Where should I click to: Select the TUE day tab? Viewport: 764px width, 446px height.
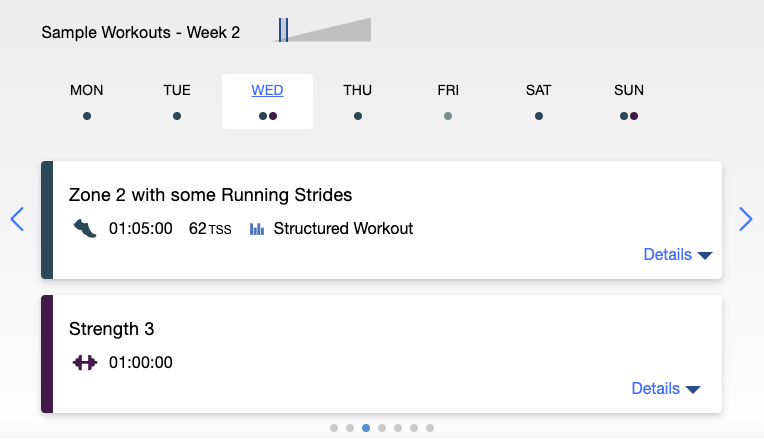pyautogui.click(x=177, y=101)
